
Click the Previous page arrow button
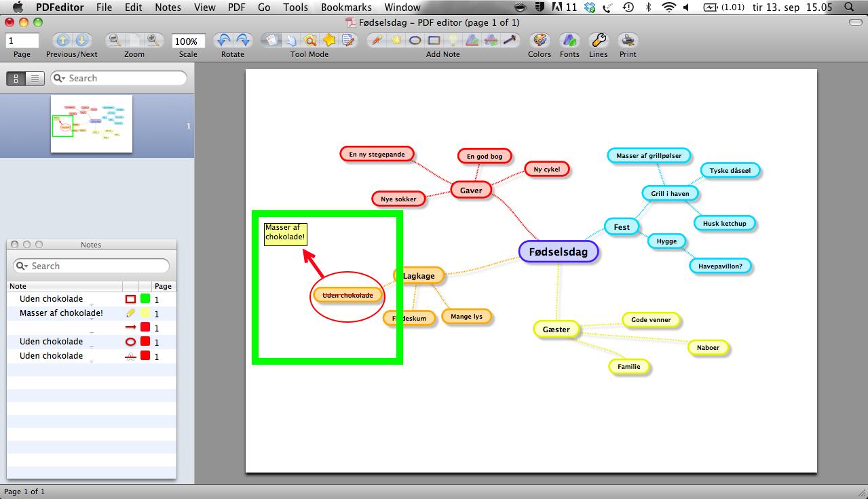coord(62,41)
